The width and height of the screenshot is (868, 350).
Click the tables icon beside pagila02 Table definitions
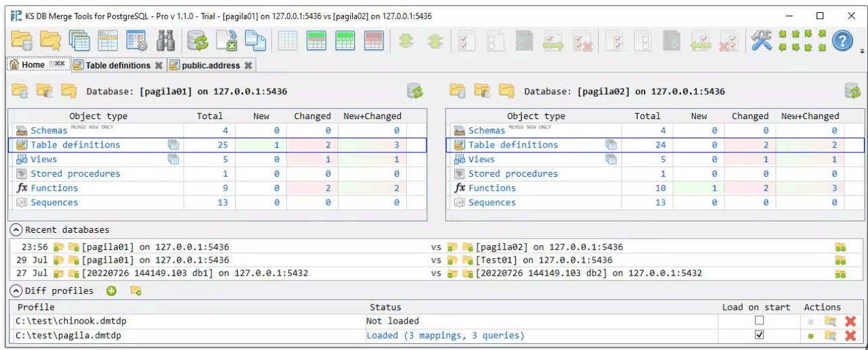pyautogui.click(x=611, y=145)
